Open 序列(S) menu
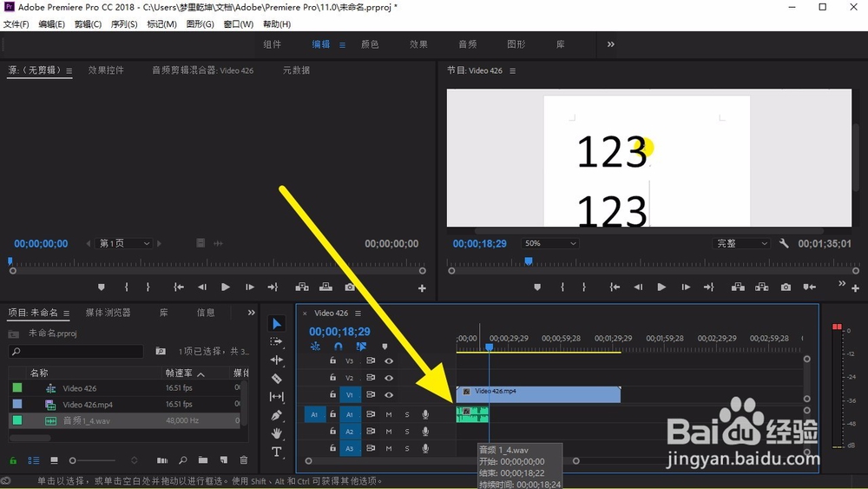The image size is (868, 489). (x=124, y=24)
